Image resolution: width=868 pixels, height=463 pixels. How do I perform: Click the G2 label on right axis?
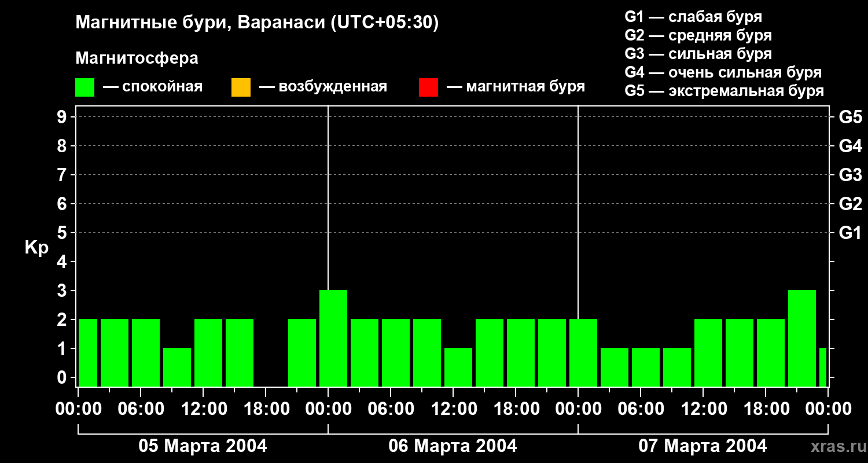pos(851,204)
